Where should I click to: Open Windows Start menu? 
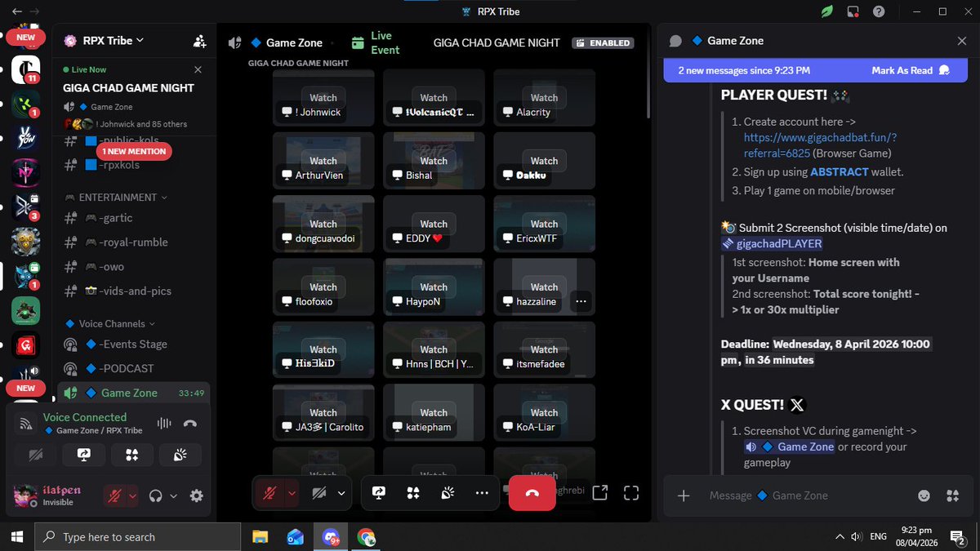click(x=16, y=536)
